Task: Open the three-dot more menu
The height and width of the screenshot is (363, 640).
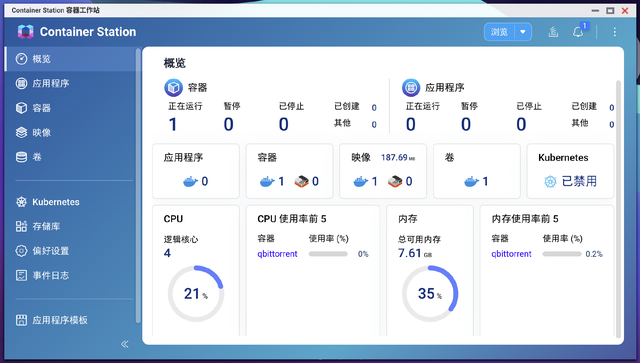Action: (615, 32)
